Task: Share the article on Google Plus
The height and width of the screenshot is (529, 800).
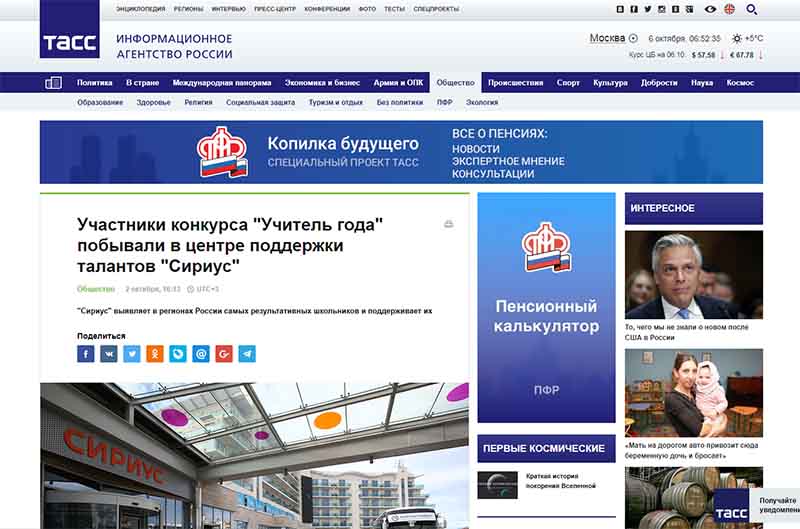Action: point(224,354)
